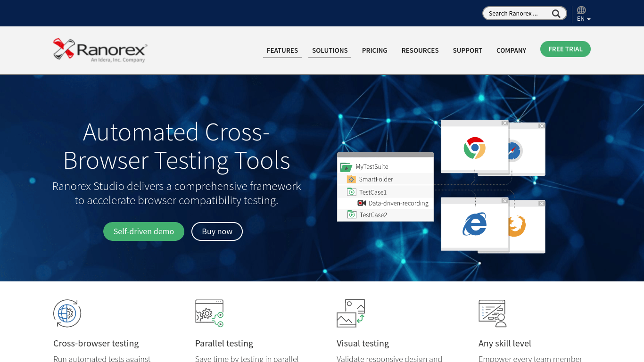
Task: Open the EN language dropdown
Action: click(x=584, y=19)
